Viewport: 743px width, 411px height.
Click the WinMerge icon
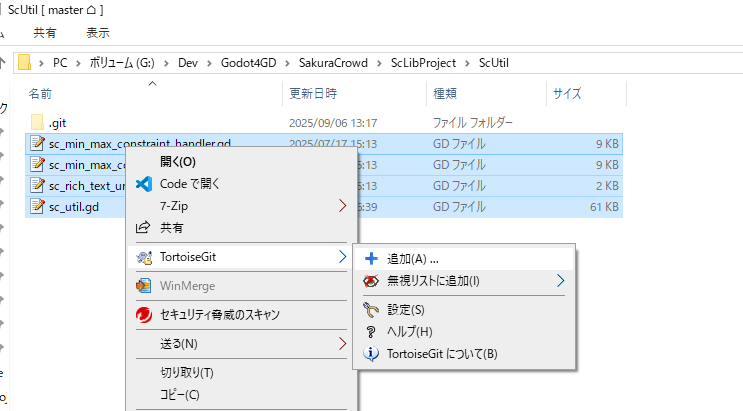[144, 286]
